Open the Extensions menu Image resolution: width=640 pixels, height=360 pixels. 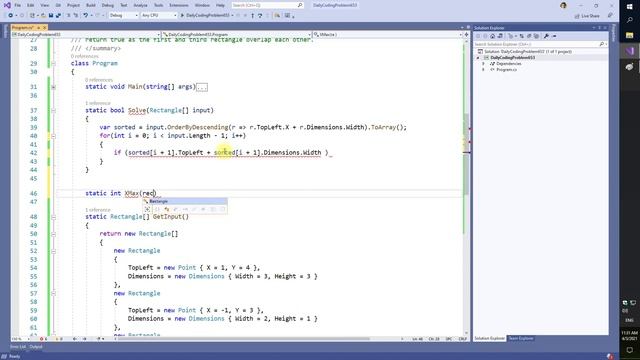point(179,5)
